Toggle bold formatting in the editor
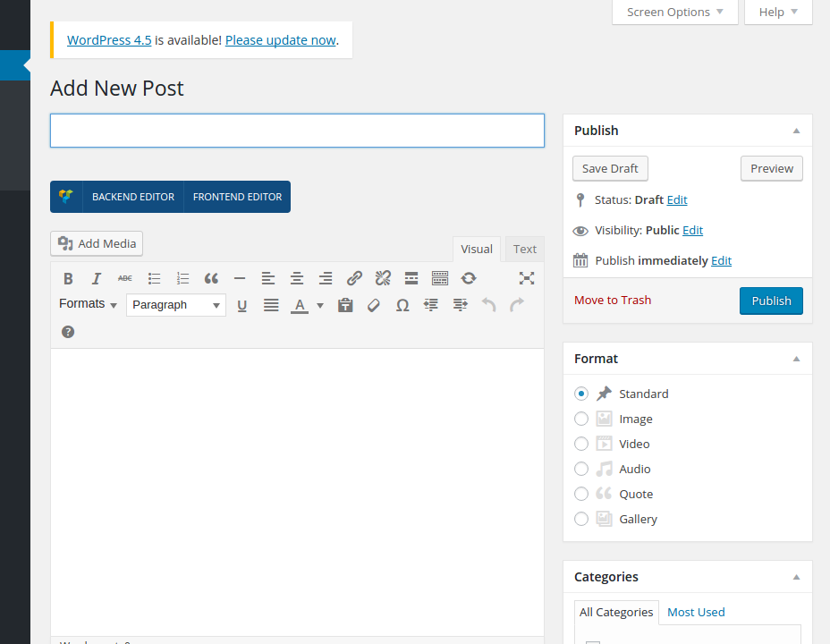Screen dimensions: 830x644 click(68, 278)
